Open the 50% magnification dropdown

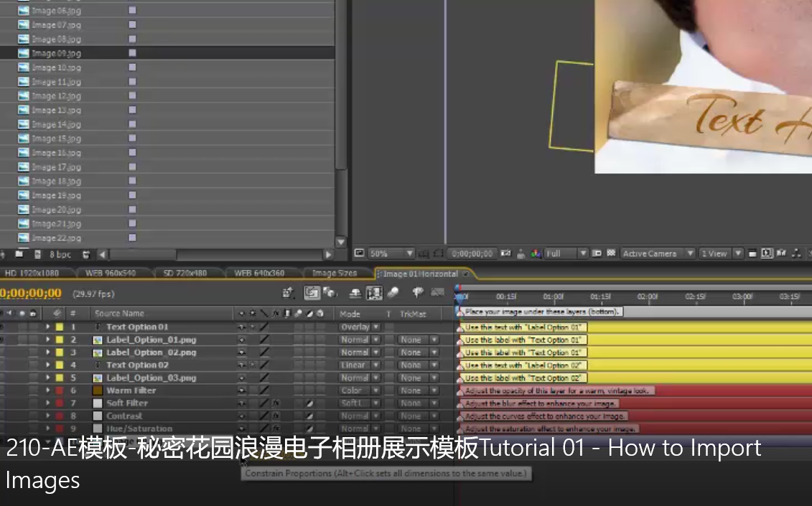click(x=391, y=253)
